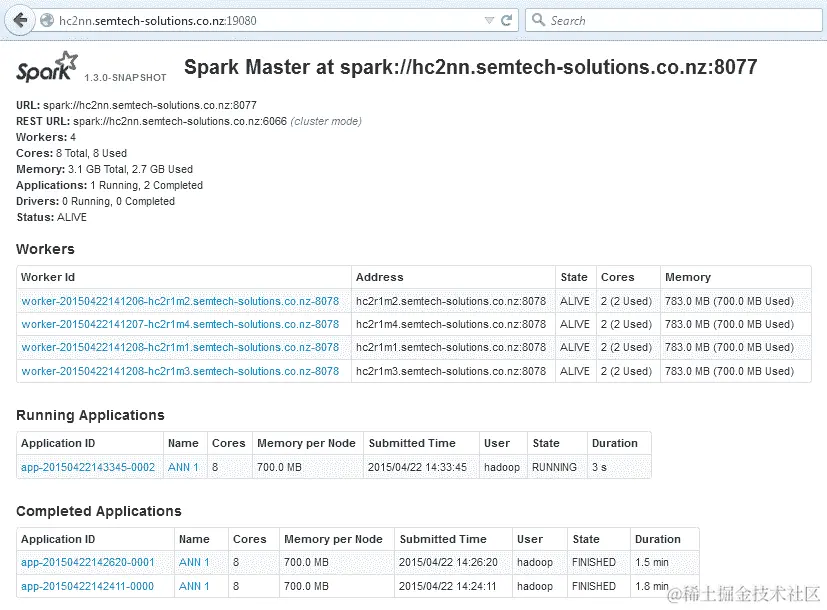
Task: Open worker link for hc2r1m3
Action: (180, 371)
